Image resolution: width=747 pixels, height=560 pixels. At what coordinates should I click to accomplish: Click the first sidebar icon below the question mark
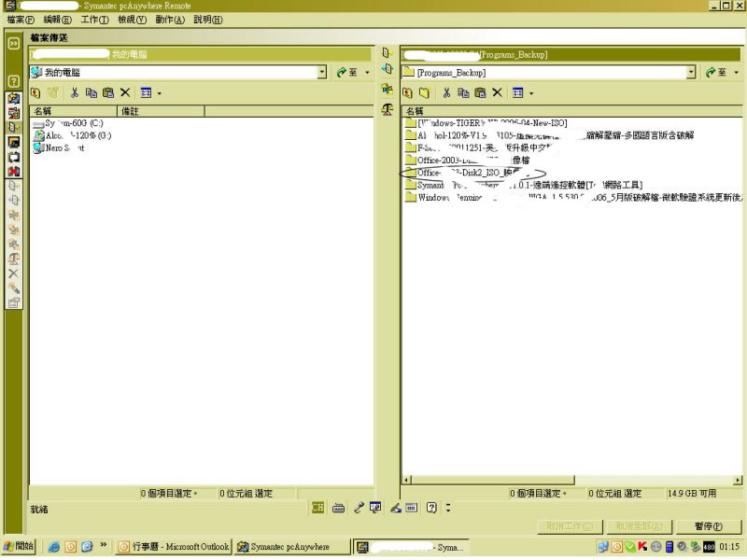pos(14,98)
